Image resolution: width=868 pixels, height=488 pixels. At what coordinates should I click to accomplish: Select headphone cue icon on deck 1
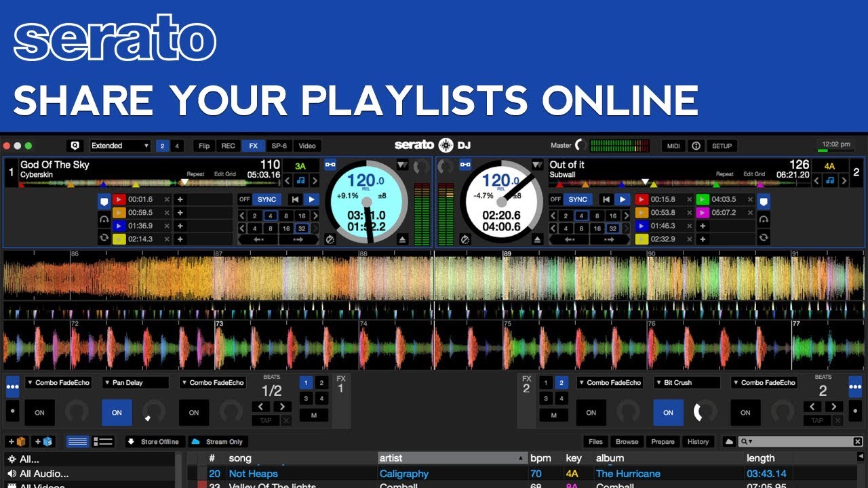point(104,220)
